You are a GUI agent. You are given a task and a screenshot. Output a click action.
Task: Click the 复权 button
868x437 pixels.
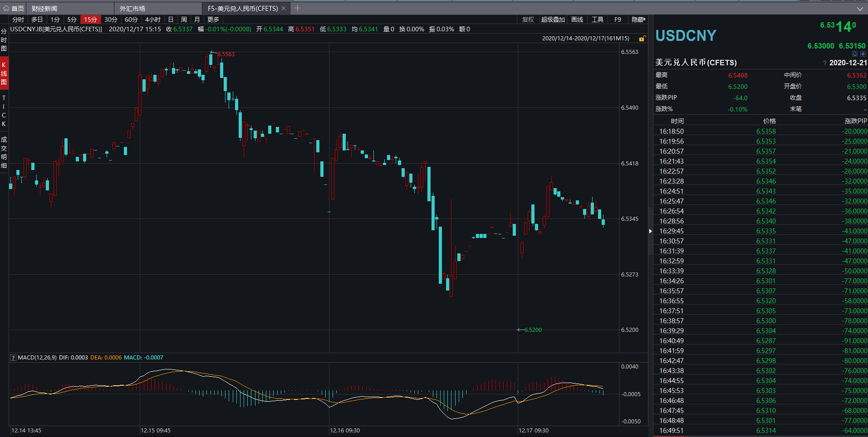(528, 19)
